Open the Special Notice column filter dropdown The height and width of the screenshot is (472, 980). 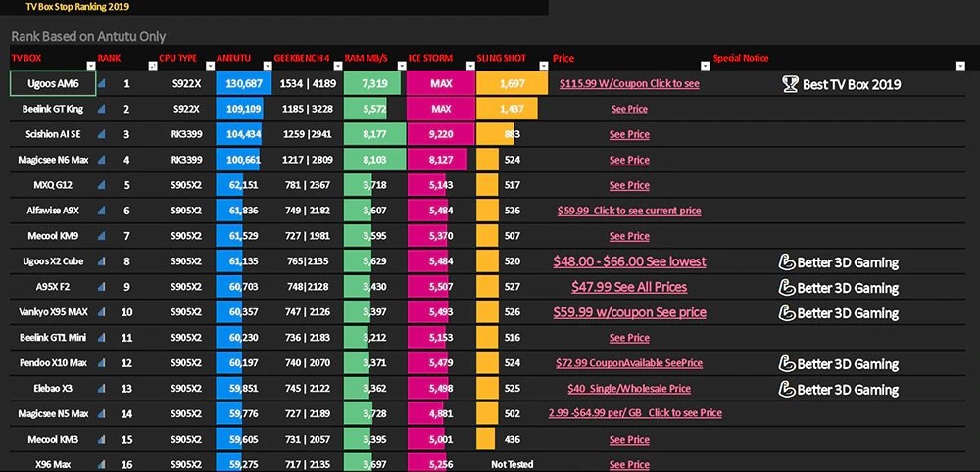(x=960, y=66)
